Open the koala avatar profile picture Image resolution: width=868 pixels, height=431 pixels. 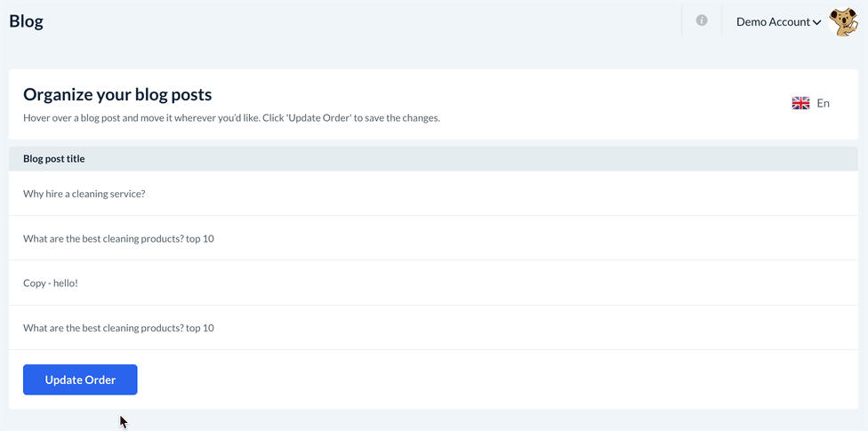843,21
